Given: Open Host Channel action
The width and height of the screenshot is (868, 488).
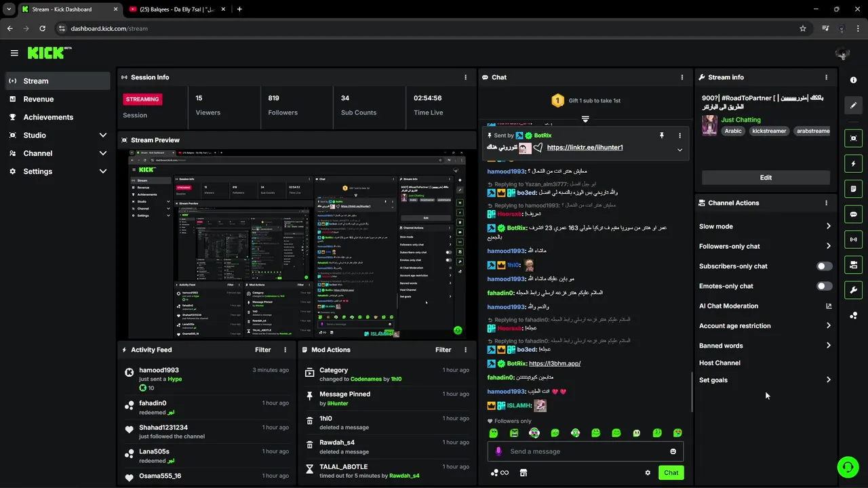Looking at the screenshot, I should [x=719, y=363].
